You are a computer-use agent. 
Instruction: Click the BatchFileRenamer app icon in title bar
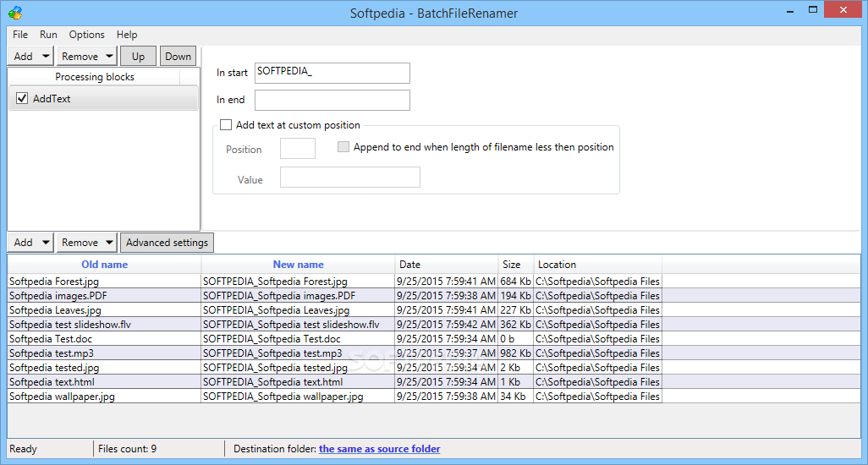tap(15, 12)
